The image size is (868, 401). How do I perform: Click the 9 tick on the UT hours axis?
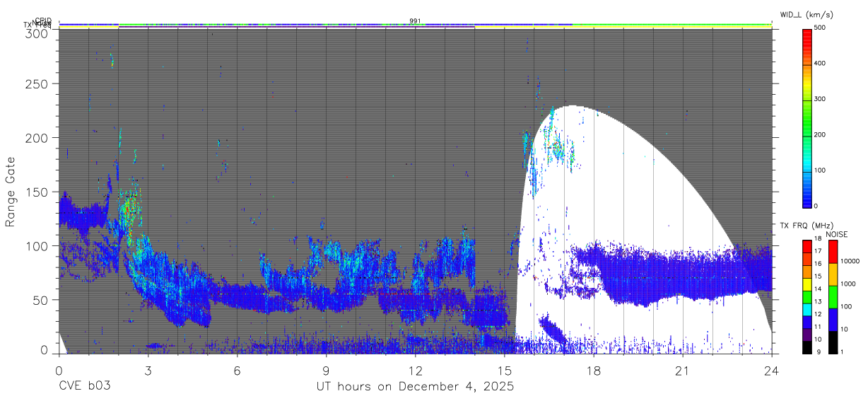tap(326, 370)
